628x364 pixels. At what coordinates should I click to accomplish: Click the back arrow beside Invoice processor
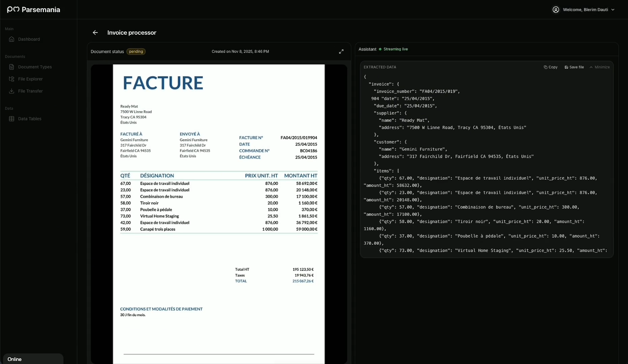pyautogui.click(x=95, y=32)
